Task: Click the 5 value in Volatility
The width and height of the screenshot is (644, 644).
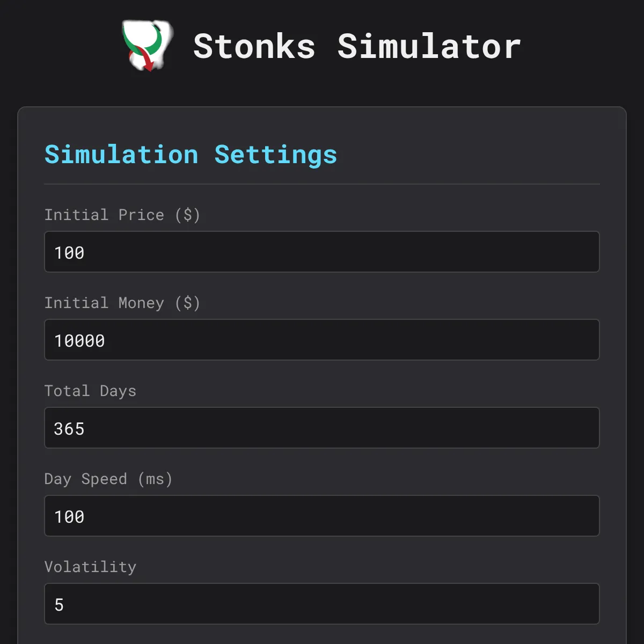Action: 59,605
